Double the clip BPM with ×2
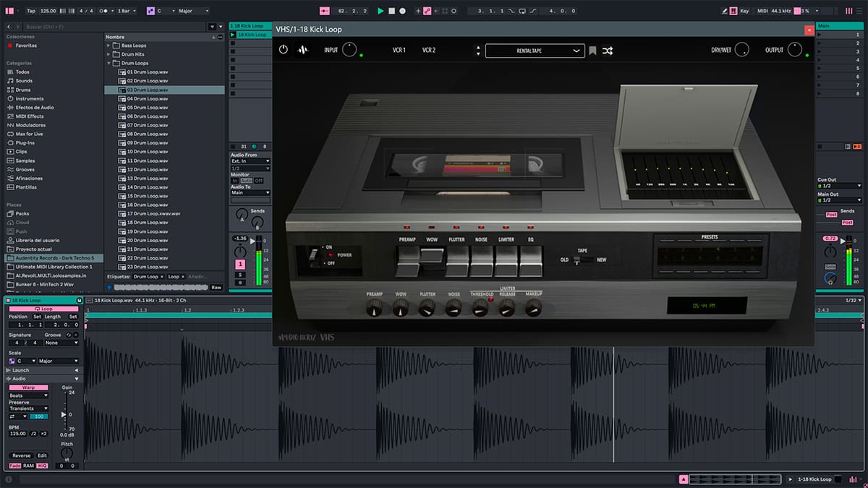This screenshot has height=488, width=868. pos(43,433)
